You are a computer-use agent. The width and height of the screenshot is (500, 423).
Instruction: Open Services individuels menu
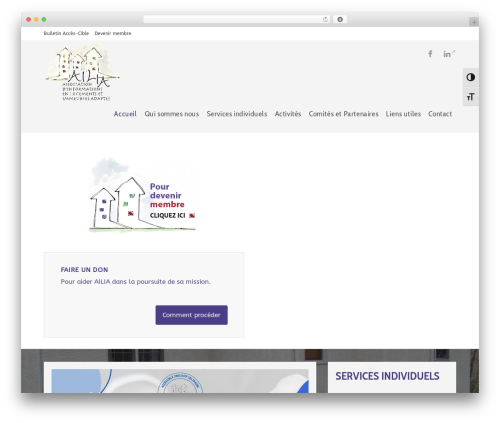click(x=237, y=114)
